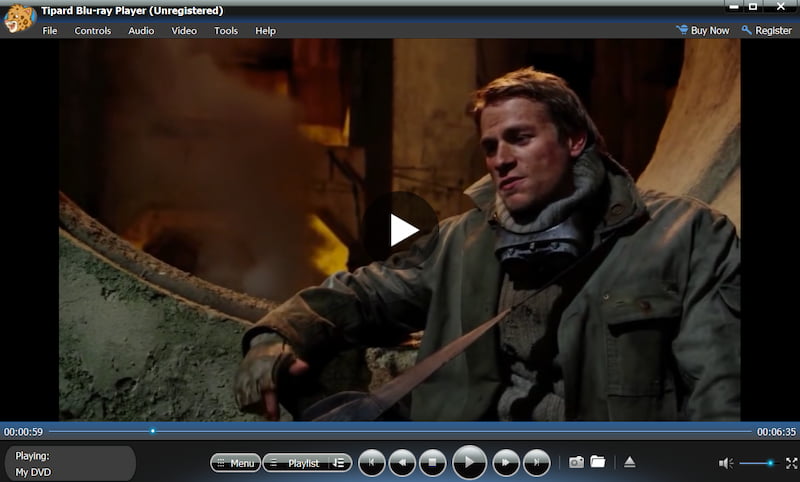This screenshot has width=800, height=482.
Task: Open the Video menu
Action: pos(184,31)
